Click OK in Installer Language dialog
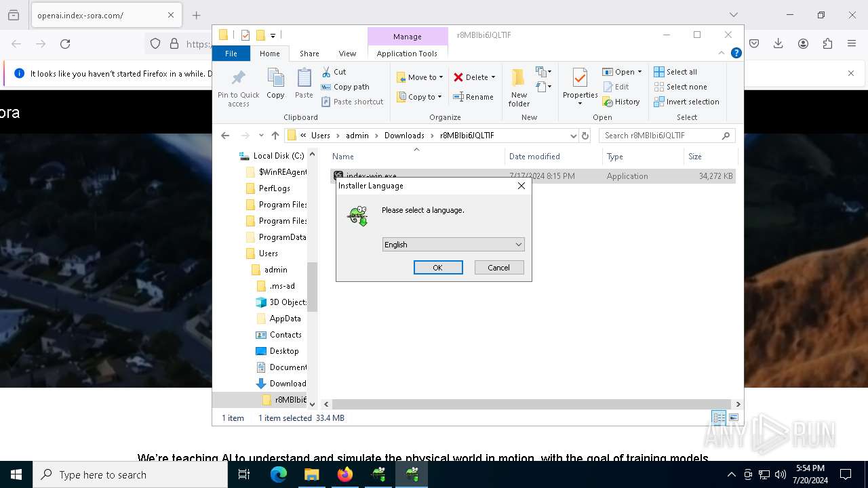Screen dimensions: 868x488 pyautogui.click(x=438, y=268)
